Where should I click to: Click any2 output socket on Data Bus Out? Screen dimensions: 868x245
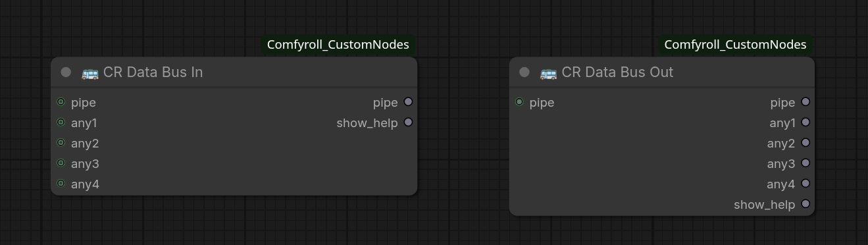[805, 143]
